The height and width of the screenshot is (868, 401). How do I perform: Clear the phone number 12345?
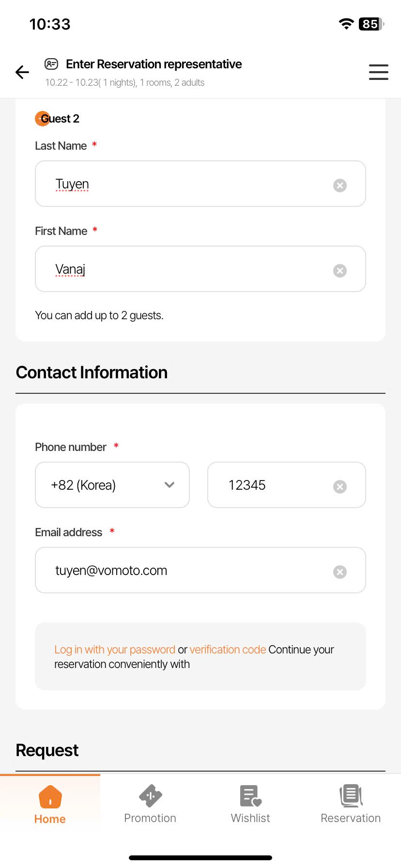pos(340,487)
